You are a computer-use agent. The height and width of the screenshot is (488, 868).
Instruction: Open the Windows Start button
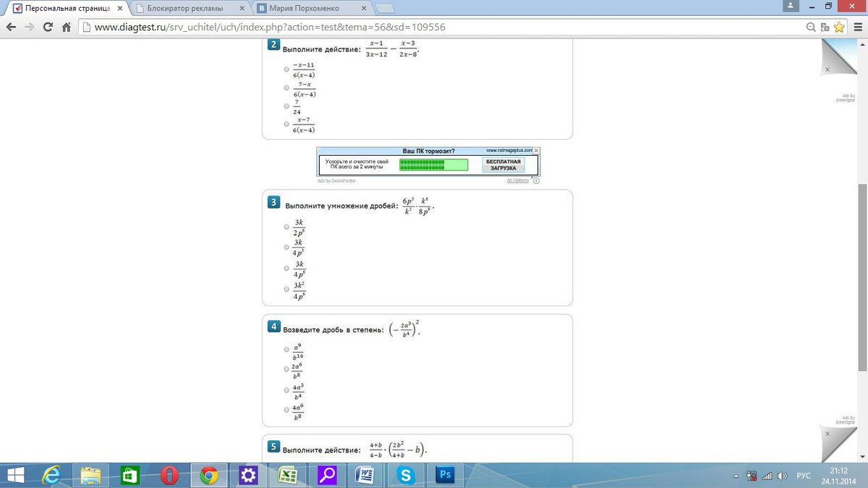pos(14,475)
